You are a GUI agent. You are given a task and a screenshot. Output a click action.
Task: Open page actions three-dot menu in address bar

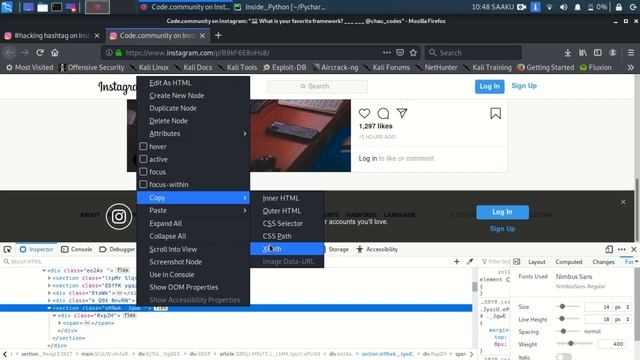387,53
